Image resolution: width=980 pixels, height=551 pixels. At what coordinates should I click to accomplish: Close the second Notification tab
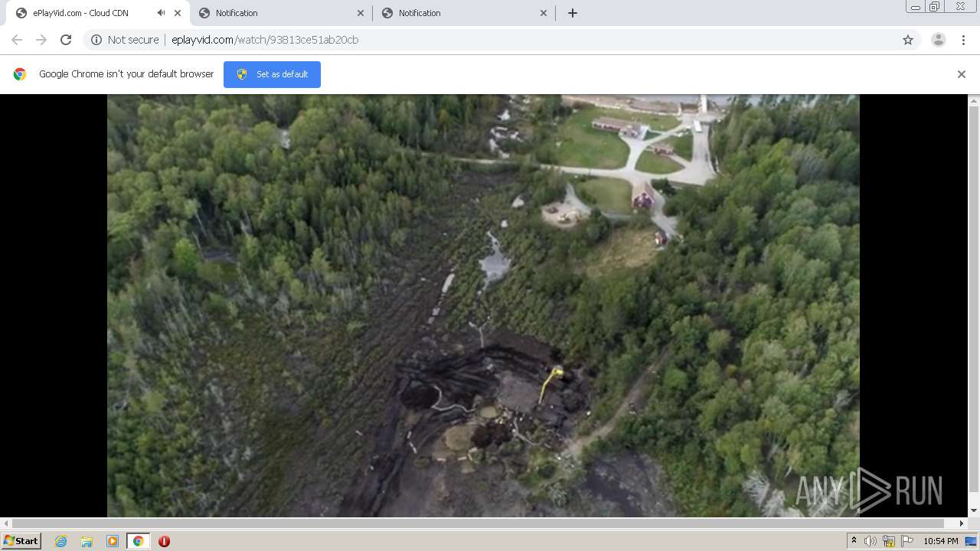(544, 13)
